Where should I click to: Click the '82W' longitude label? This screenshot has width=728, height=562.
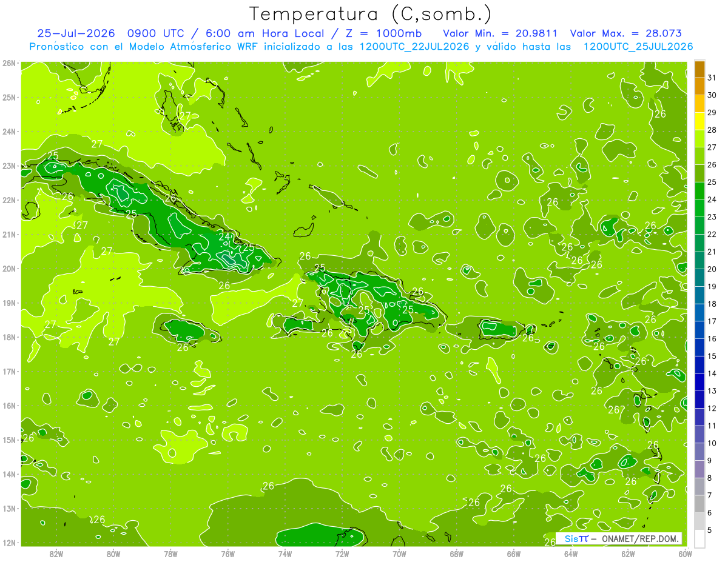[x=56, y=554]
